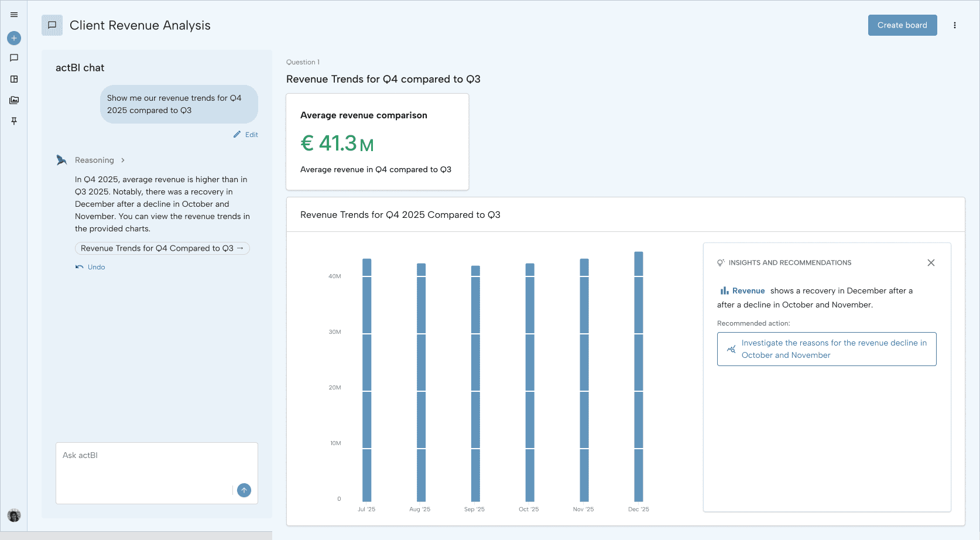Click the Average revenue comparison card title
The width and height of the screenshot is (980, 540).
point(364,115)
